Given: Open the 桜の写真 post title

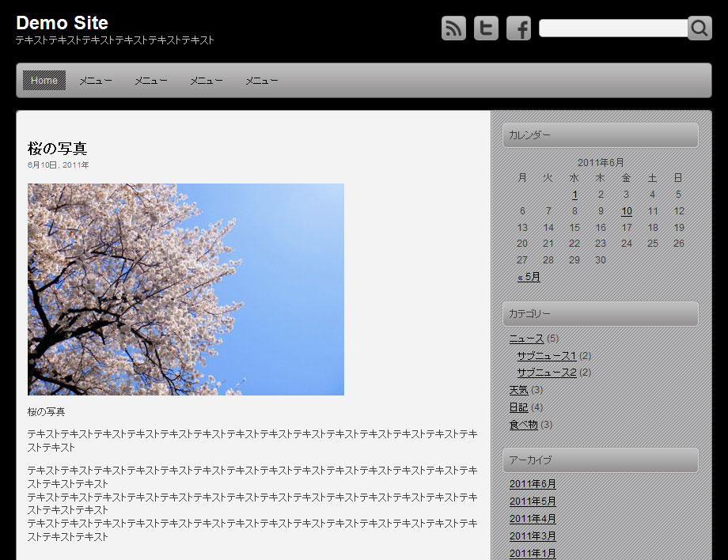Looking at the screenshot, I should (x=57, y=149).
